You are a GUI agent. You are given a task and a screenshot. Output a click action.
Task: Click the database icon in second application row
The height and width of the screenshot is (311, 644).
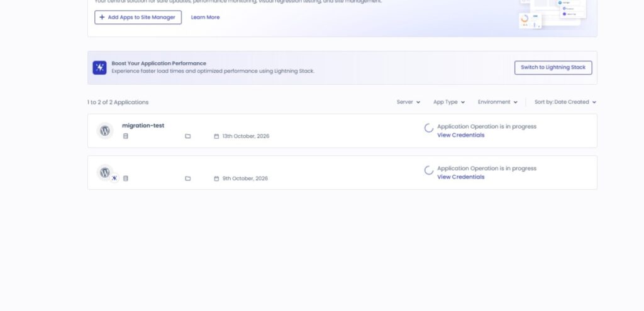click(126, 178)
